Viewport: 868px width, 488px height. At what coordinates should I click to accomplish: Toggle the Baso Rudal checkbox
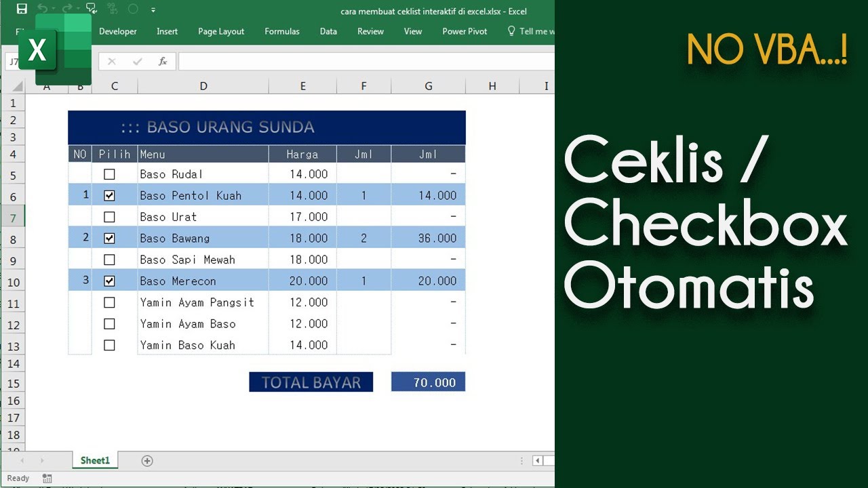(109, 174)
